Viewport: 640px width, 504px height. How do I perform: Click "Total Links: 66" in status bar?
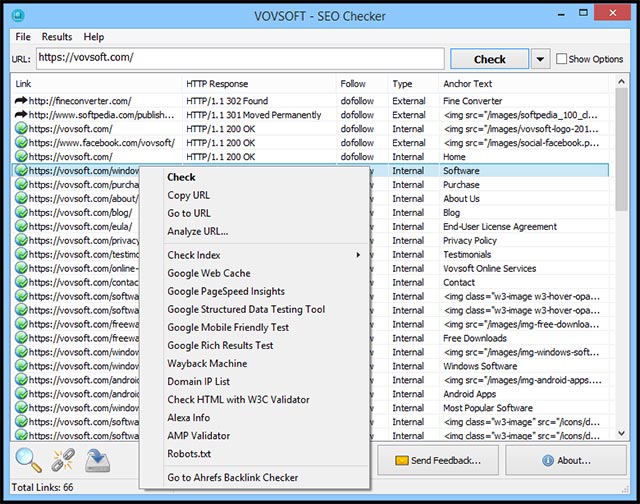coord(42,487)
